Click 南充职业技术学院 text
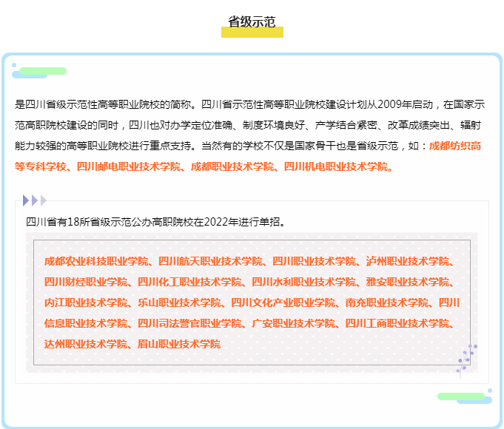This screenshot has width=504, height=429. [x=387, y=303]
